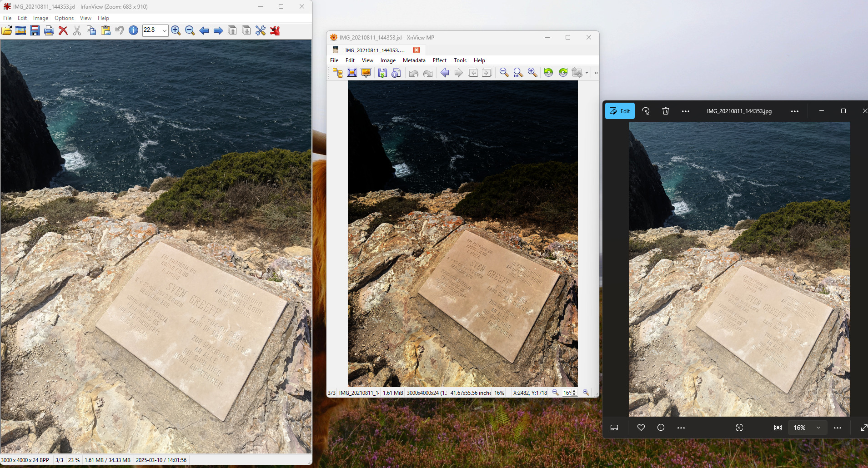Close the XnView MP image tab with red X
The height and width of the screenshot is (468, 868).
[416, 50]
